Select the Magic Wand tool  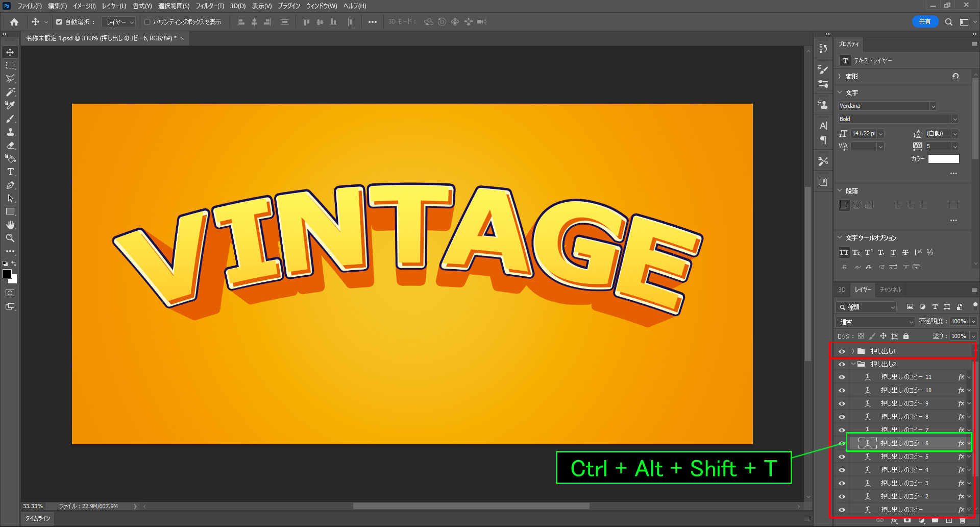click(10, 92)
